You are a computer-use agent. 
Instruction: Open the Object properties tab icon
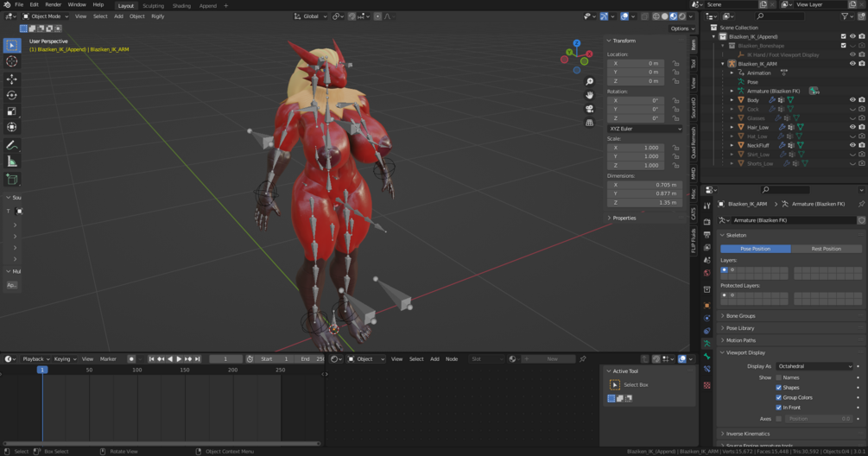pos(706,306)
